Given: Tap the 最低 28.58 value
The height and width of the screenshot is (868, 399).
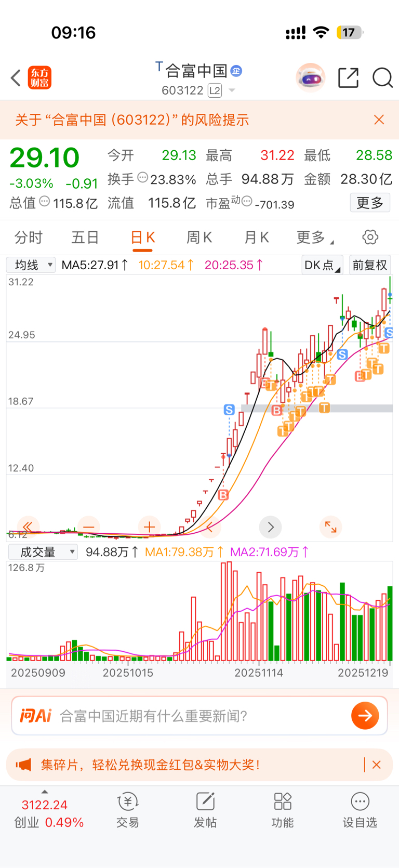Looking at the screenshot, I should [x=374, y=155].
